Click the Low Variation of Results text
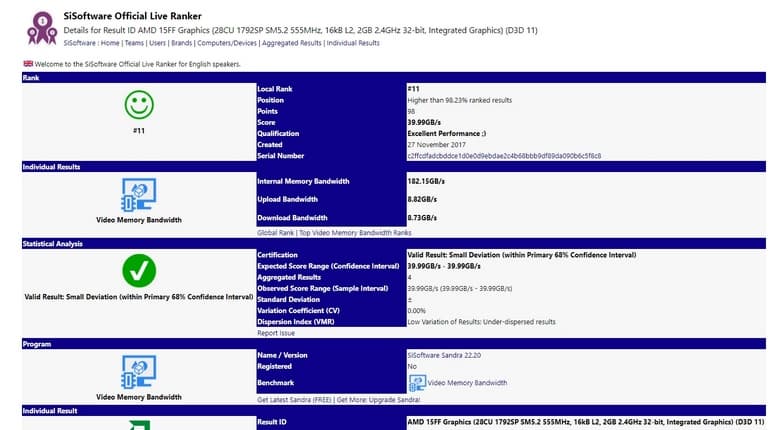The width and height of the screenshot is (780, 430). (482, 322)
